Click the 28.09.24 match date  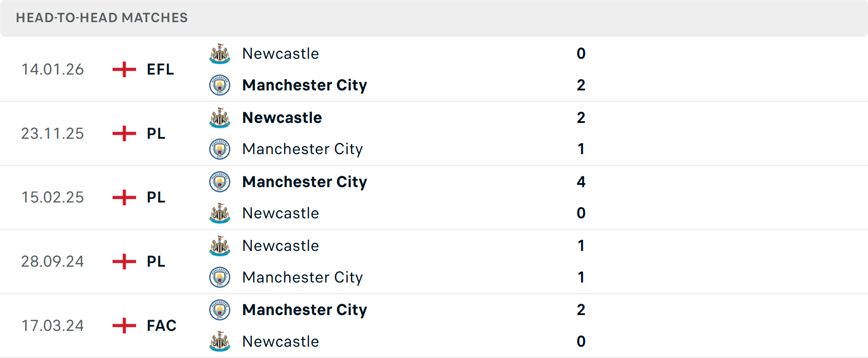pyautogui.click(x=52, y=261)
